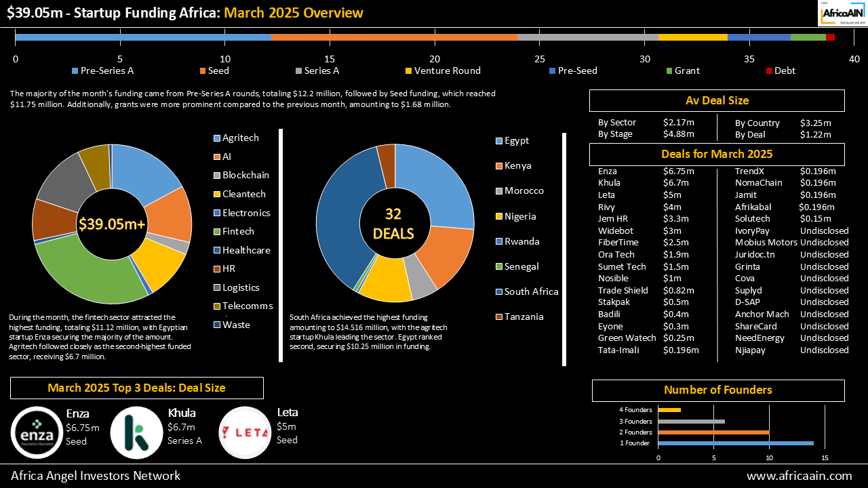Screen dimensions: 868x488
Task: Click the orange 2 Founders bar
Action: pyautogui.click(x=713, y=432)
